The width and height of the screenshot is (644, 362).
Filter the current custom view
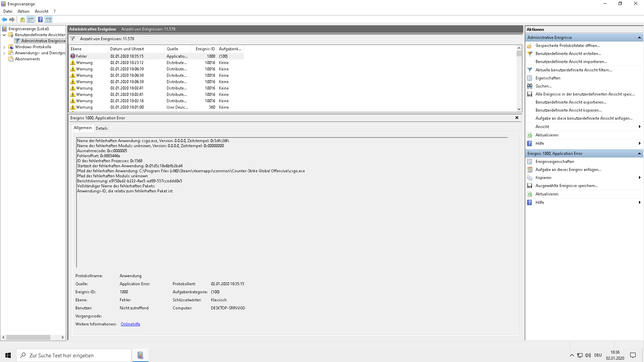574,70
